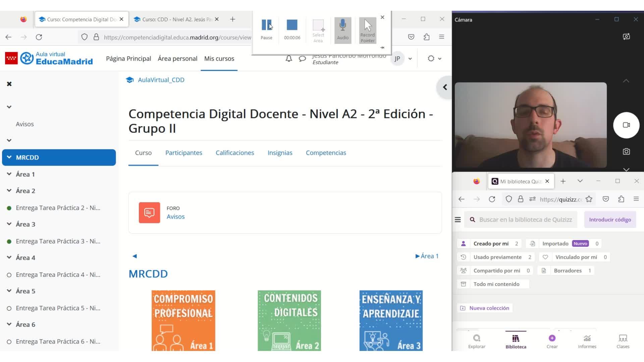Image resolution: width=644 pixels, height=362 pixels.
Task: Expand the JP user menu dropdown
Action: (410, 59)
